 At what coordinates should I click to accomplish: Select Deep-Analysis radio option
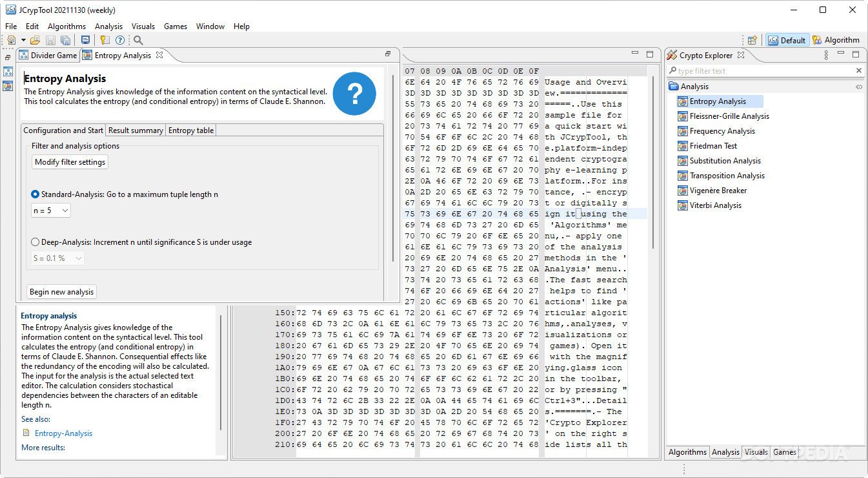[35, 242]
